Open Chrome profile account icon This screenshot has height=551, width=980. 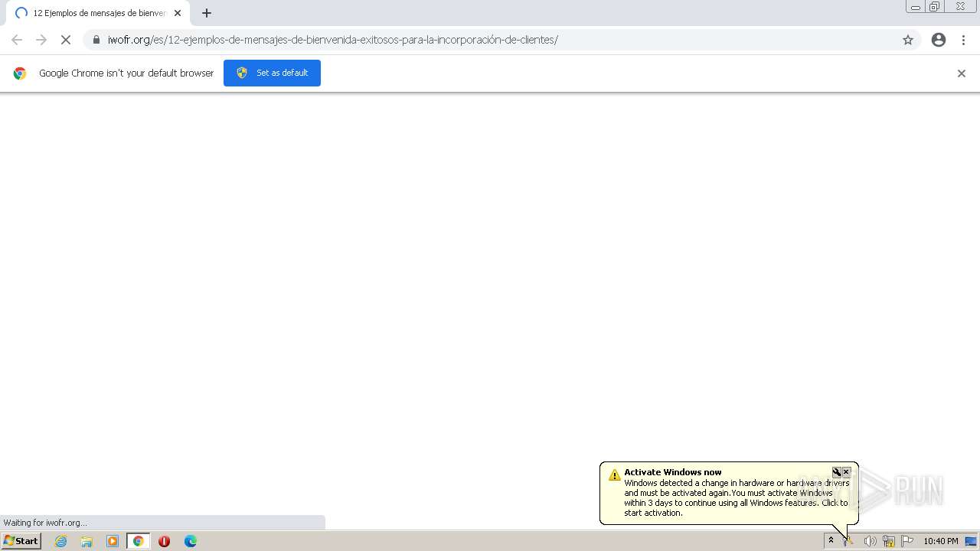click(939, 40)
